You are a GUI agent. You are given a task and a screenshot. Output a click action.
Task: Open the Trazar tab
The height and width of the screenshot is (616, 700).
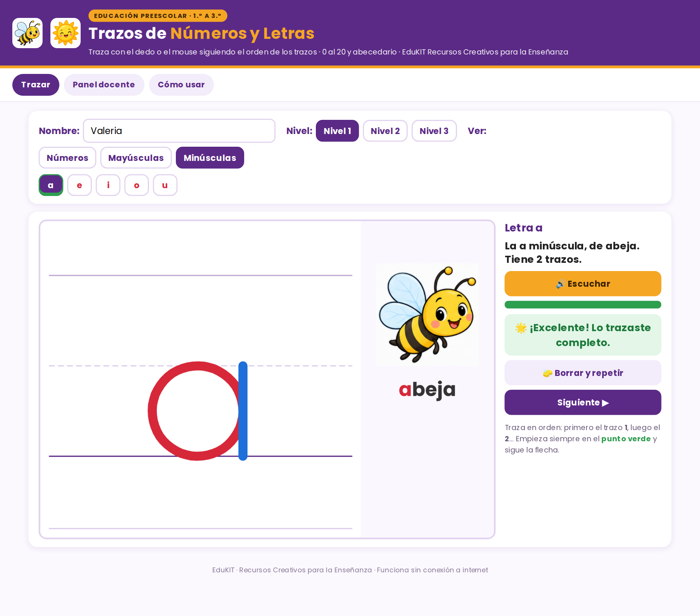pos(36,85)
